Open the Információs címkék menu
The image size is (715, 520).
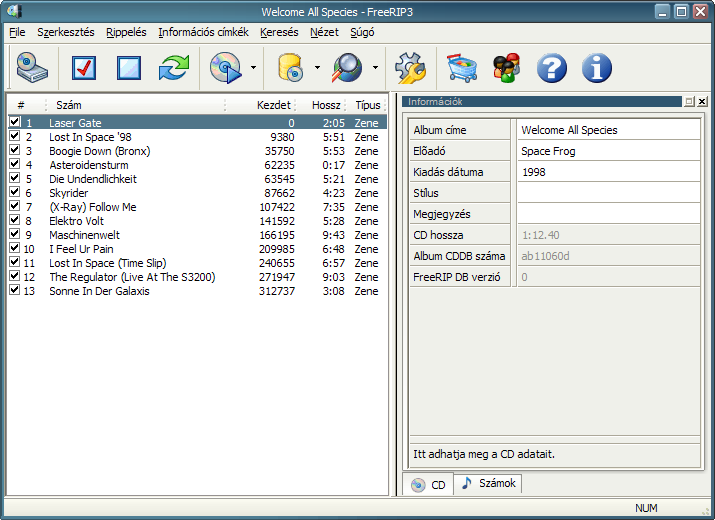click(x=203, y=32)
